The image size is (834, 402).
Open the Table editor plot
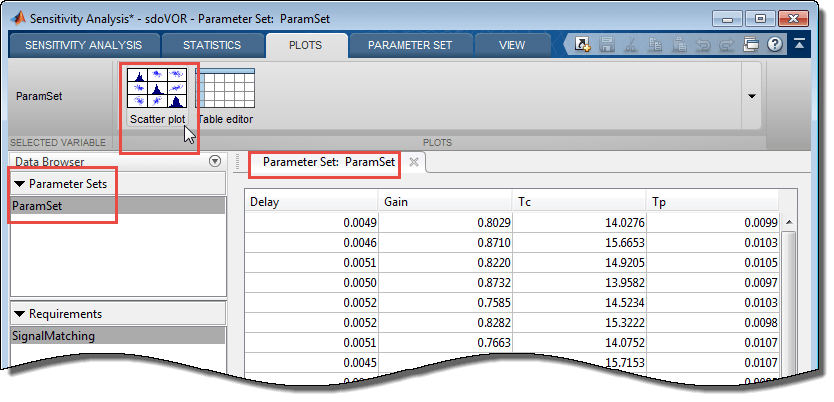tap(226, 96)
